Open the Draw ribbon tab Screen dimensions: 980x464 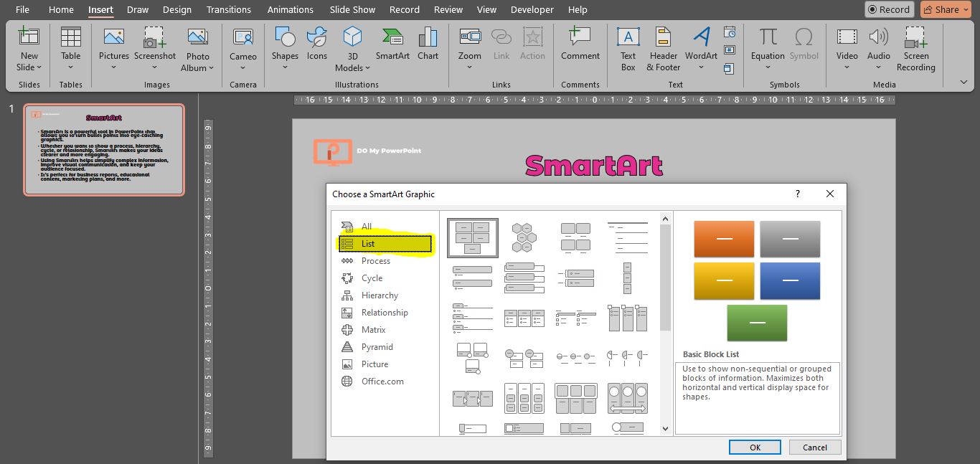(x=137, y=9)
